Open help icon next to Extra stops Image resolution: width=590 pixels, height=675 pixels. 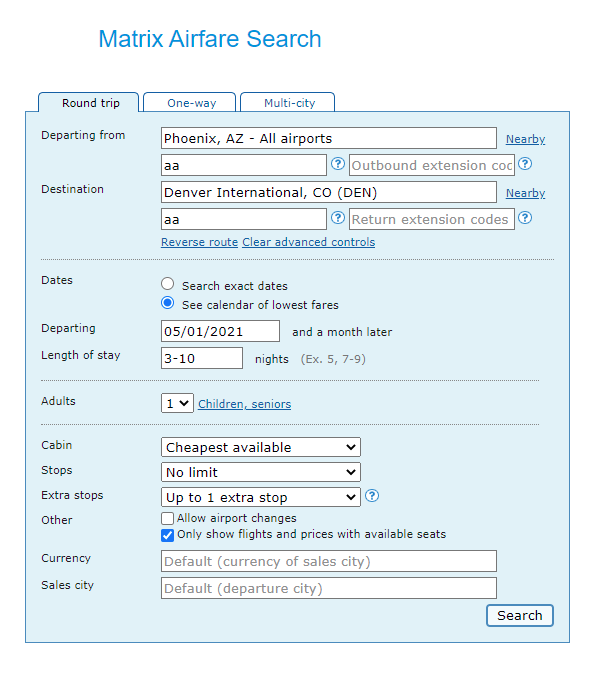(372, 496)
